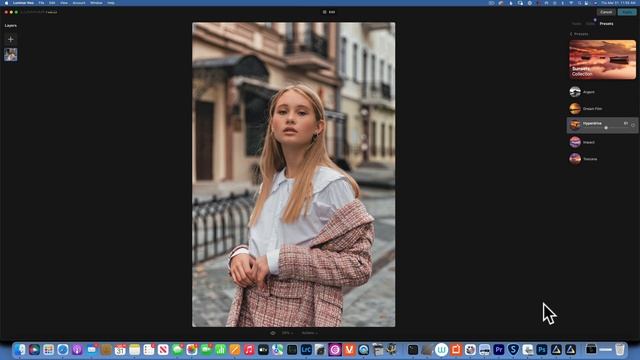Toggle before/after preview eye icon
This screenshot has width=640, height=360.
coord(273,333)
